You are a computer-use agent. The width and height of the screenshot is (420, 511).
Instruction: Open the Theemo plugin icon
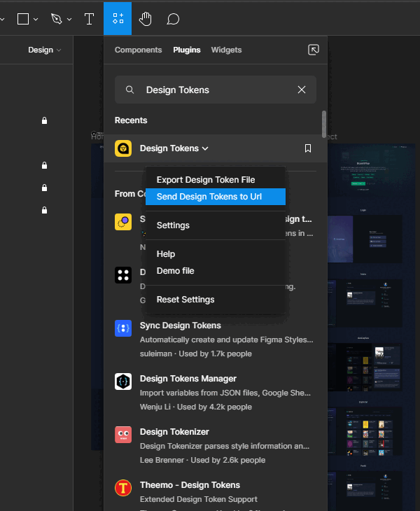(x=123, y=488)
